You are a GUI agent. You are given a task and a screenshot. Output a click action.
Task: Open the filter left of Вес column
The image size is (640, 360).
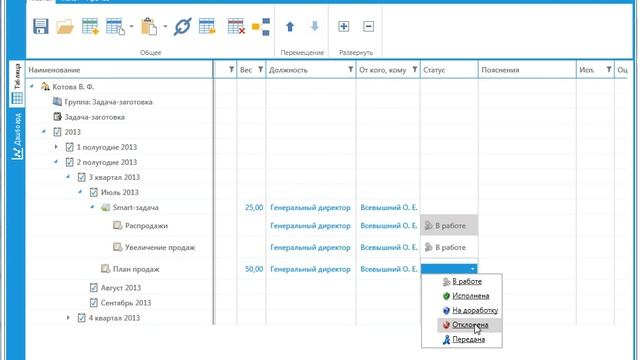(x=231, y=69)
